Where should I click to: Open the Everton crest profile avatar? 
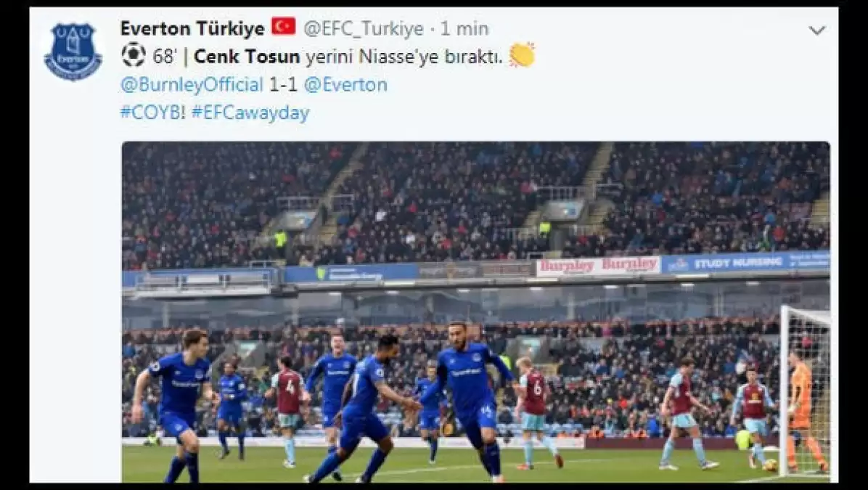[x=73, y=52]
